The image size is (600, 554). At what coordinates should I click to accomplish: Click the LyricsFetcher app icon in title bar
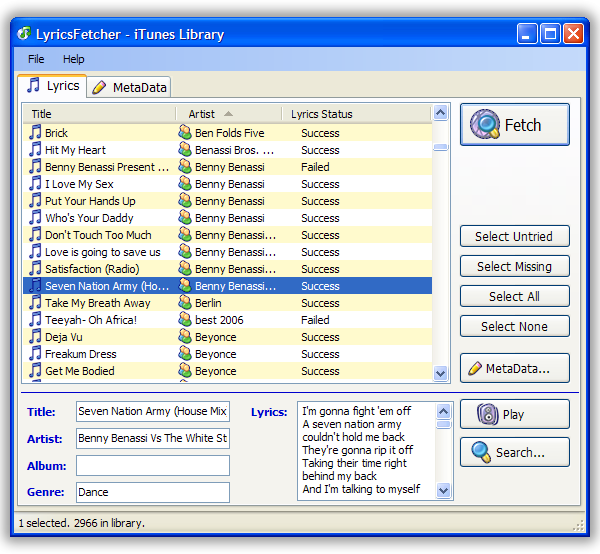pyautogui.click(x=24, y=34)
